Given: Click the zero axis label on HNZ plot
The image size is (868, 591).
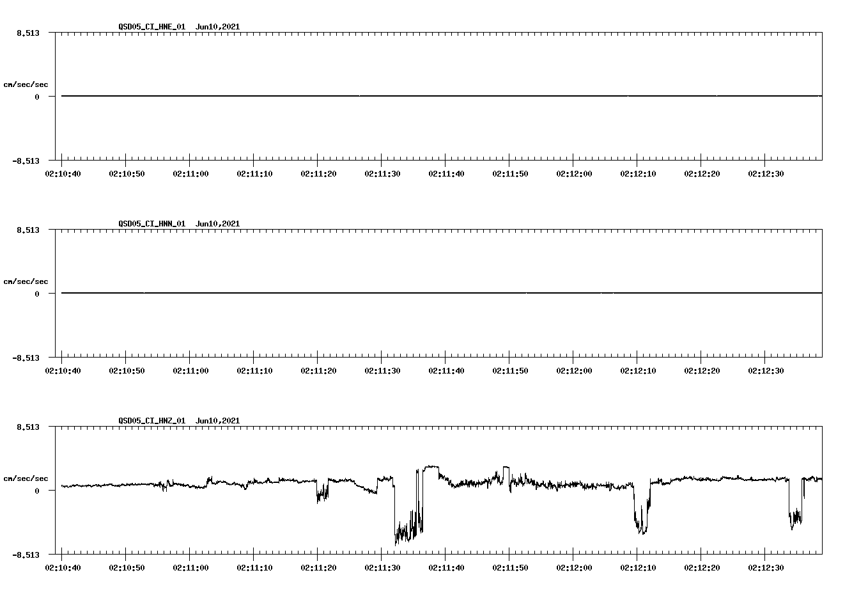Looking at the screenshot, I should tap(37, 491).
